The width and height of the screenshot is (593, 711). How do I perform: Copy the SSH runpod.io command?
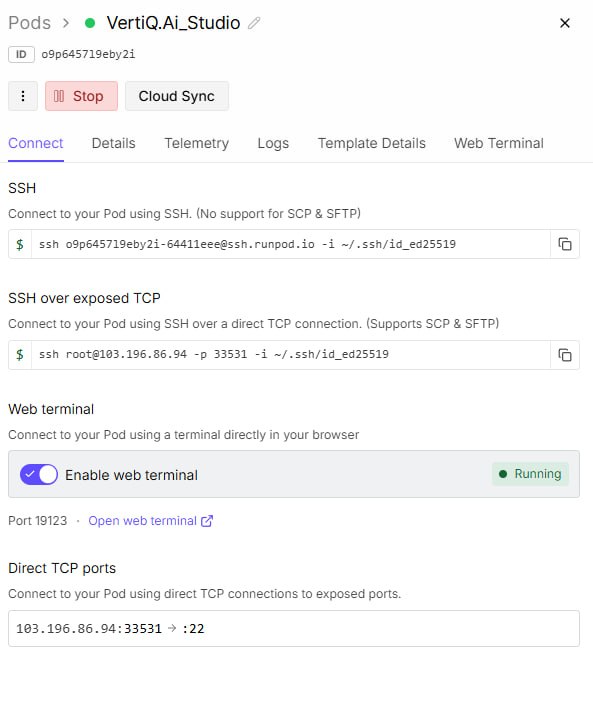[x=565, y=244]
